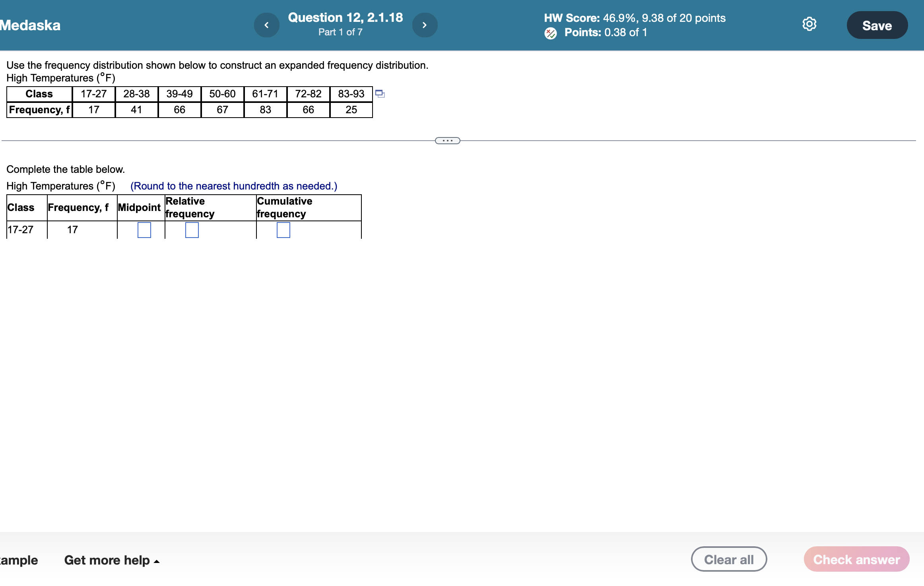Screen dimensions: 924x586
Task: Click the Save button
Action: point(877,25)
